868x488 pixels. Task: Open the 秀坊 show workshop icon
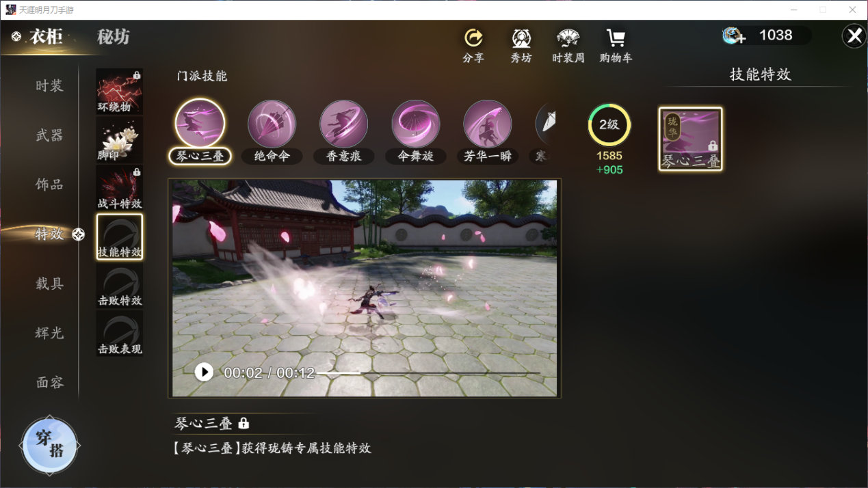[x=521, y=38]
